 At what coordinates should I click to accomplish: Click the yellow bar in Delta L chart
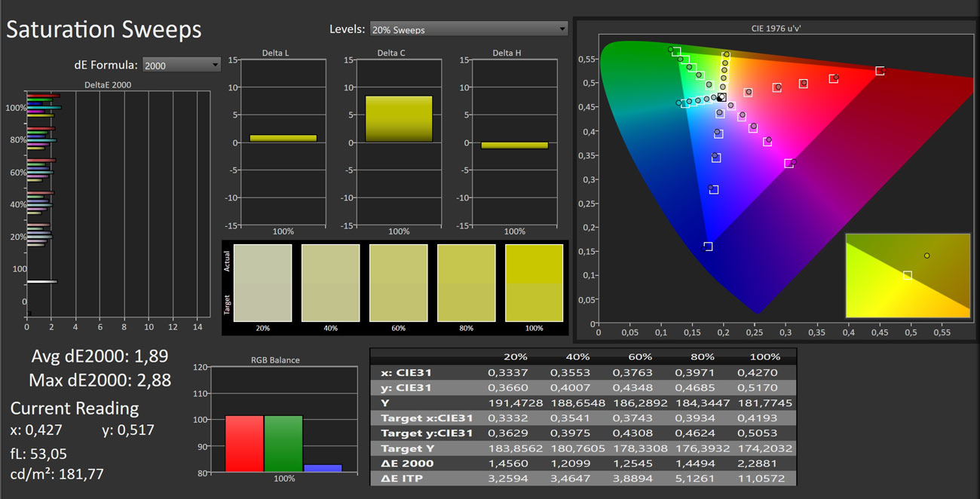coord(283,138)
